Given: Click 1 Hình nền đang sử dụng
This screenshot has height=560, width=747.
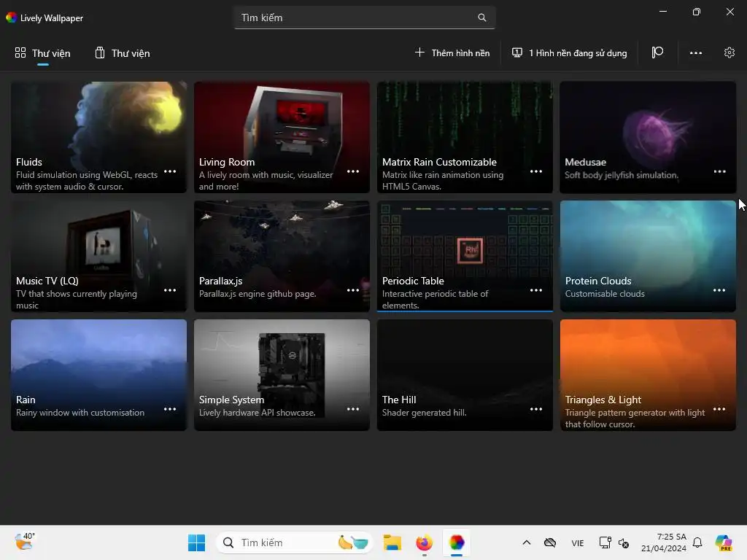Looking at the screenshot, I should point(569,52).
